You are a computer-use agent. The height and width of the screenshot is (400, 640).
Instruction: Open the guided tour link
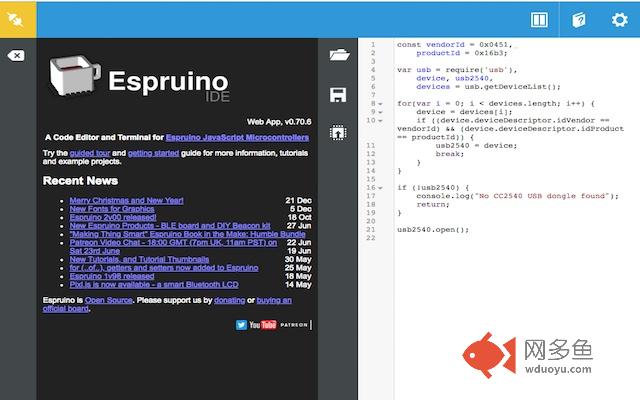pos(90,153)
